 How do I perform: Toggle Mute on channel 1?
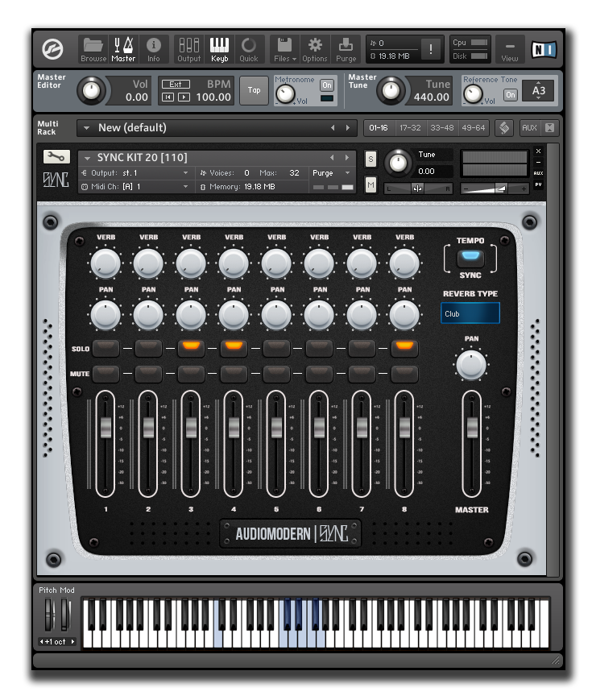[106, 373]
